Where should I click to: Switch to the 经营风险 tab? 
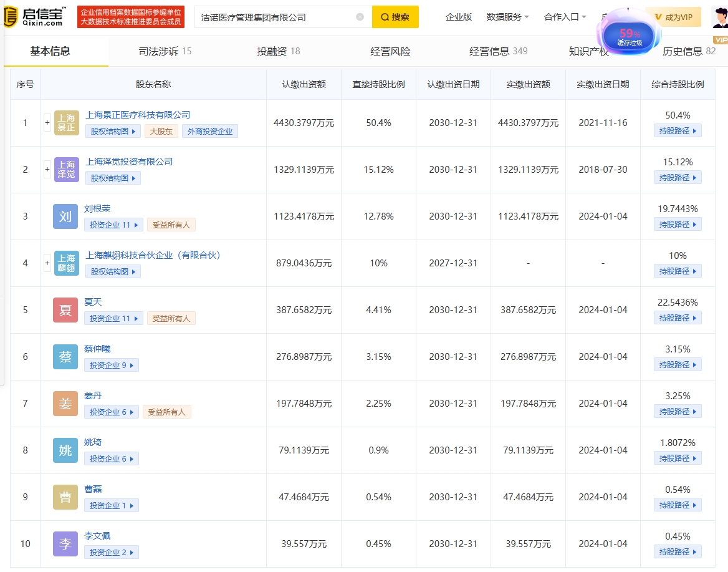(390, 51)
